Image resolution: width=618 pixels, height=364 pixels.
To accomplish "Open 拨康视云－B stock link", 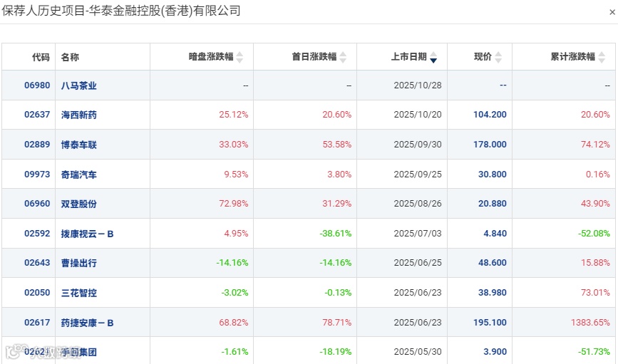I will (87, 234).
